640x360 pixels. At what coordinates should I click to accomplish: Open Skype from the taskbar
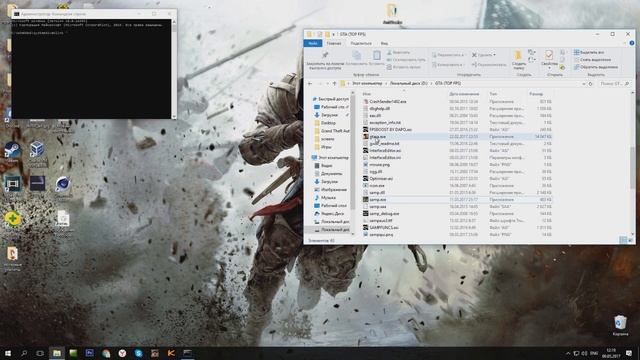coord(138,353)
